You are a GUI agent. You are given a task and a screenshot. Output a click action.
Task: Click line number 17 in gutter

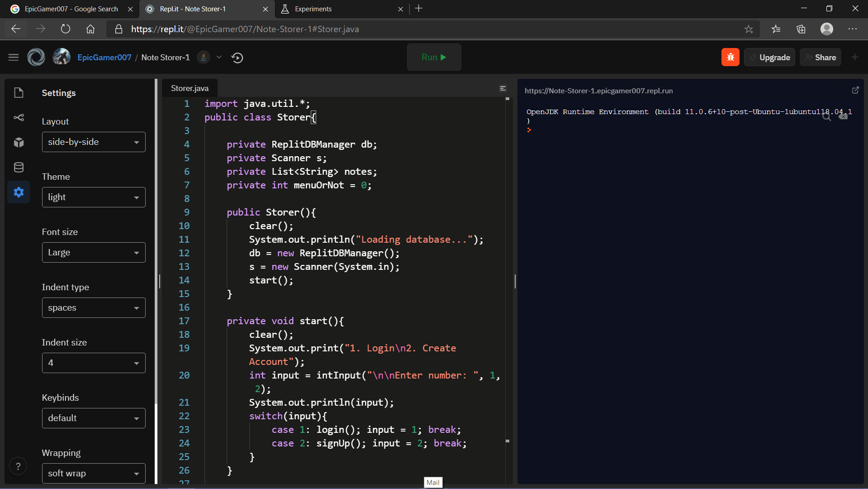click(184, 321)
